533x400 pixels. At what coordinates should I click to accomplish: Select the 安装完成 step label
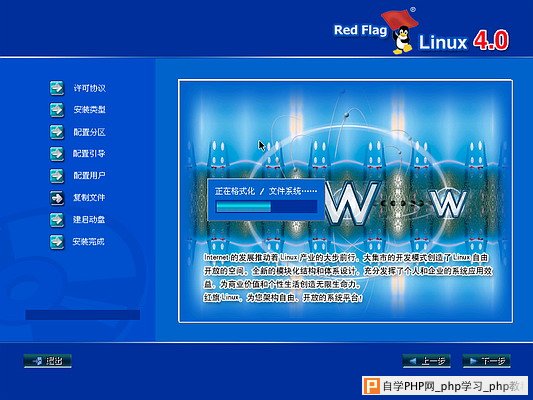(88, 242)
